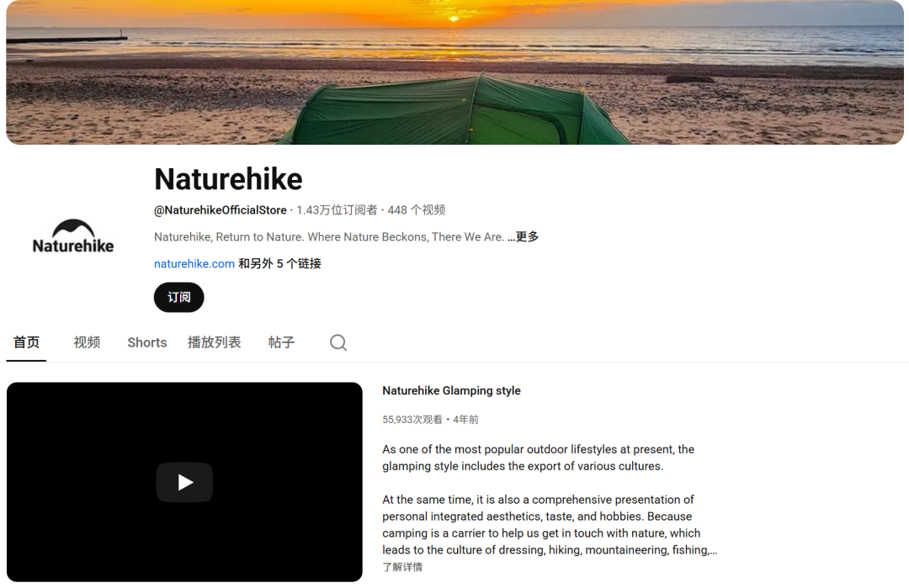Expand video description via 了解详情
This screenshot has width=909, height=588.
[402, 567]
